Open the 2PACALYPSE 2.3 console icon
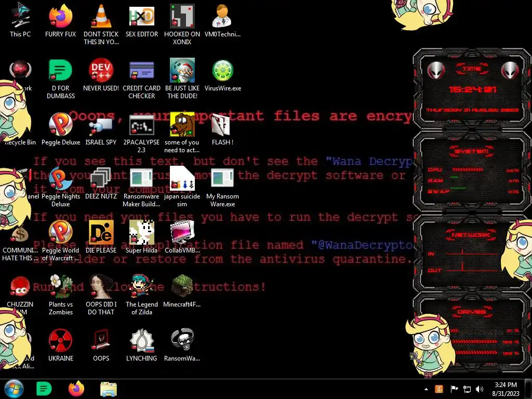The image size is (532, 399). [141, 133]
